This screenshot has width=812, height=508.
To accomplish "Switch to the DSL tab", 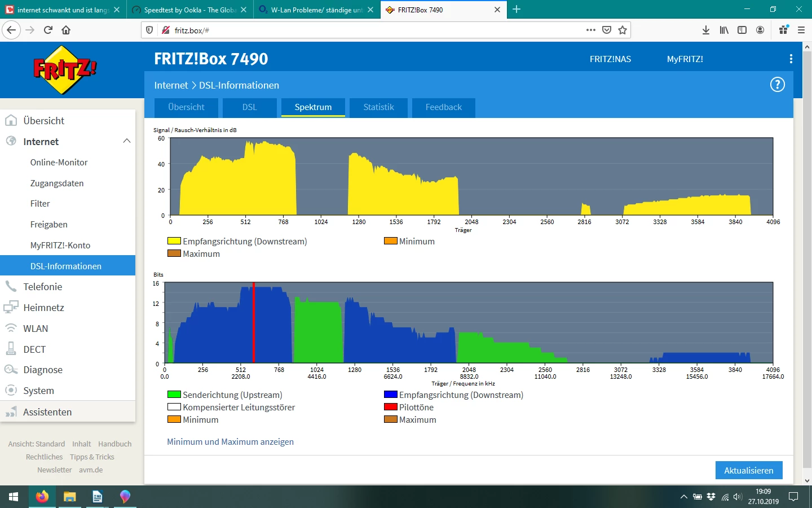I will [x=249, y=107].
